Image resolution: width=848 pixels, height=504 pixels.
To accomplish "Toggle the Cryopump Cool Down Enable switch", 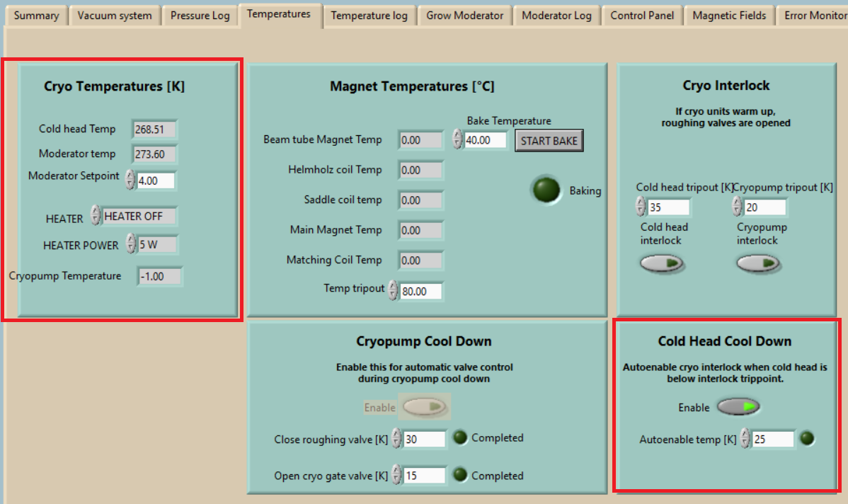I will [x=425, y=406].
